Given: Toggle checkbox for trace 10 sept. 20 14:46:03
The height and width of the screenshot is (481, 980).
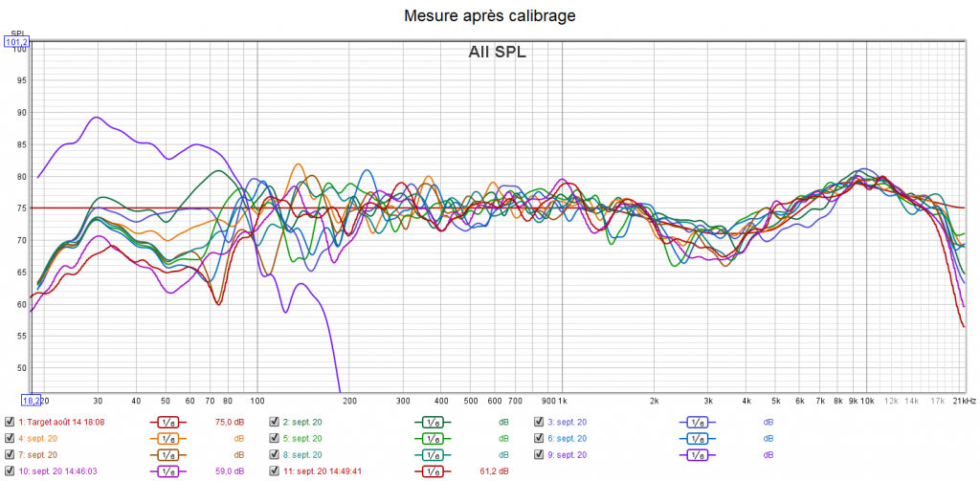Looking at the screenshot, I should [10, 471].
